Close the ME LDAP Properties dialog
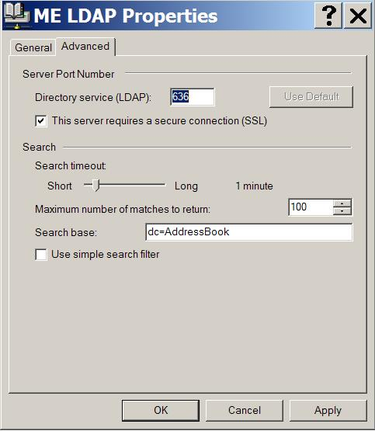Viewport: 375px width, 431px height. click(x=358, y=15)
